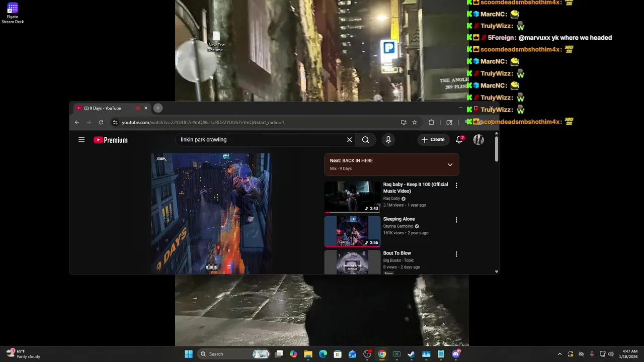Toggle the microphone tray icon

(x=592, y=354)
